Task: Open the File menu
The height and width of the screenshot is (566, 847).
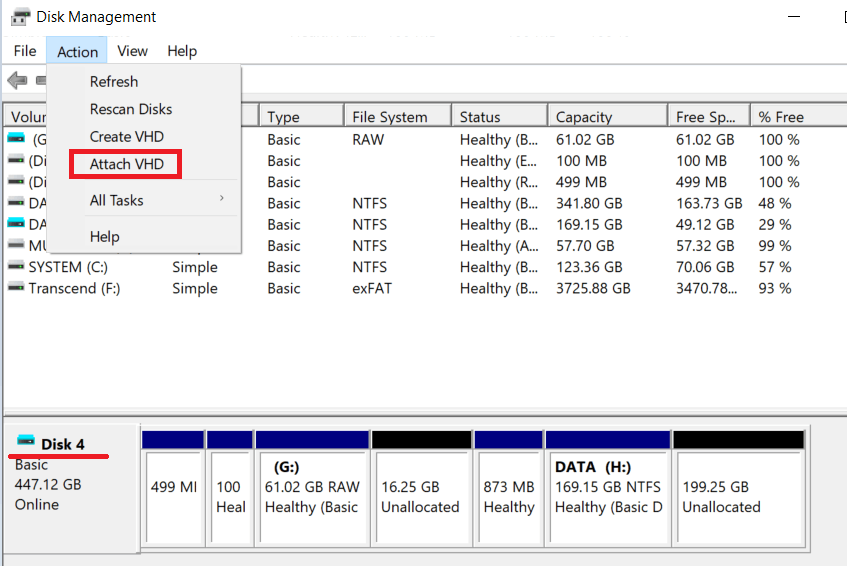Action: [25, 51]
